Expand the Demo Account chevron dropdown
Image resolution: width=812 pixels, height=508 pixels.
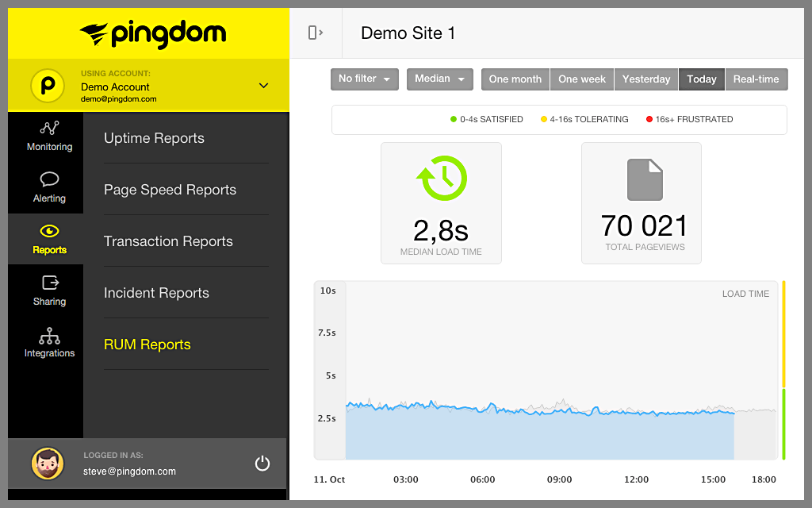263,86
